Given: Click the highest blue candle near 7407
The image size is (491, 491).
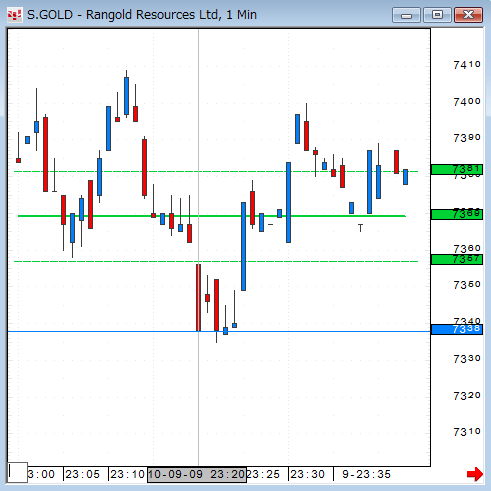Looking at the screenshot, I should pos(126,96).
